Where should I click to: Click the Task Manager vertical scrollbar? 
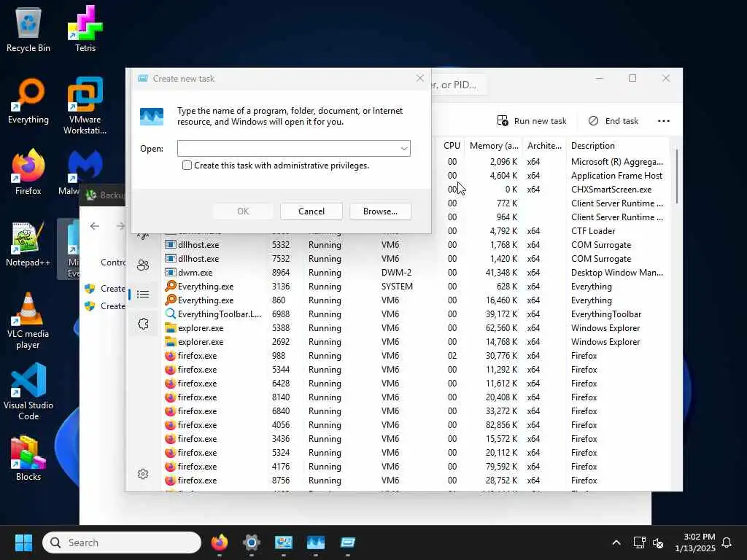coord(676,176)
